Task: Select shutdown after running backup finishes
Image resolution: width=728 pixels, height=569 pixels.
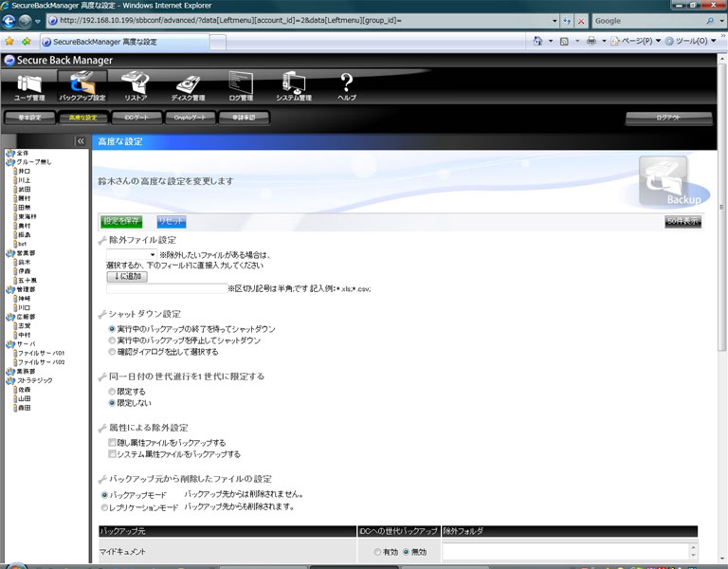Action: click(x=112, y=329)
